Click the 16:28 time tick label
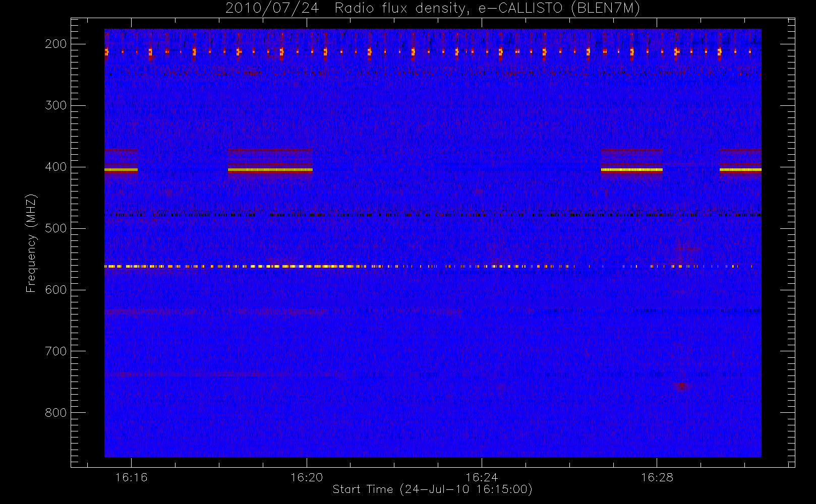Viewport: 816px width, 504px height. [657, 477]
